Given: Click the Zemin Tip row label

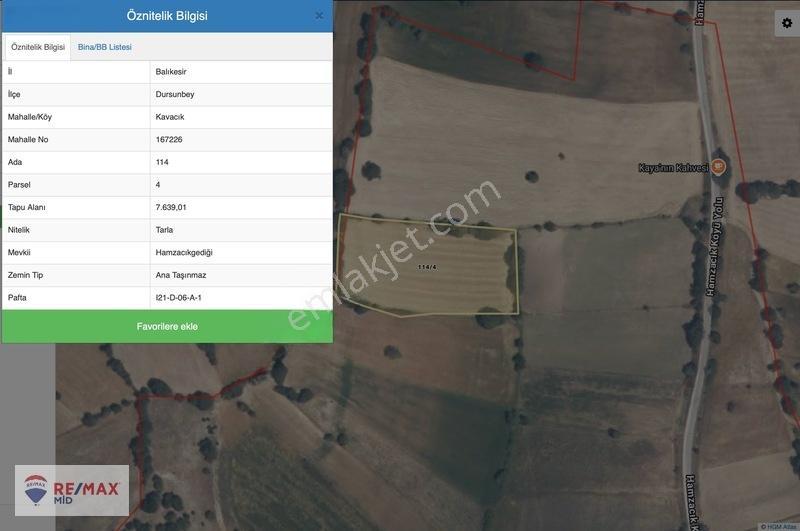Looking at the screenshot, I should 26,275.
